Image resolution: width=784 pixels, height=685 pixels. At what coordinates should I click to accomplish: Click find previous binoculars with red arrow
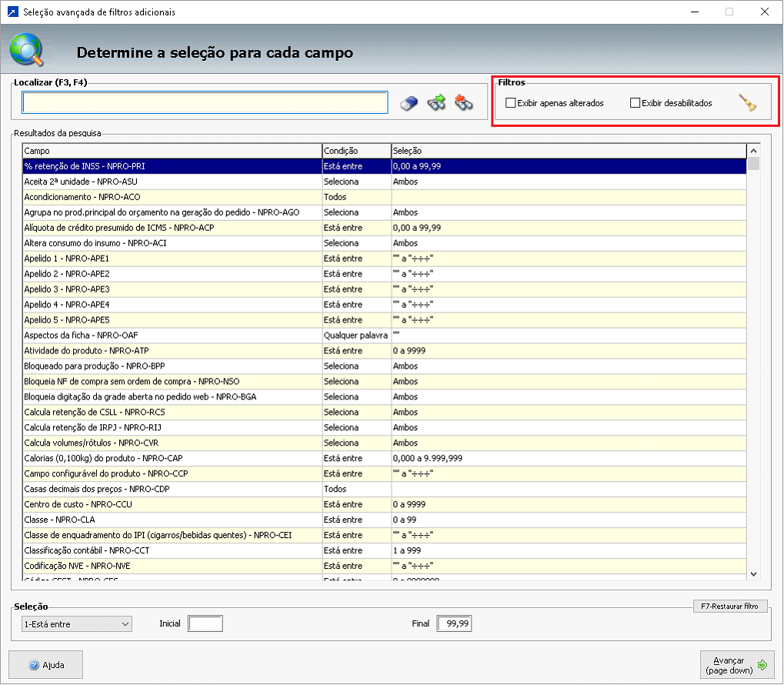[x=463, y=102]
